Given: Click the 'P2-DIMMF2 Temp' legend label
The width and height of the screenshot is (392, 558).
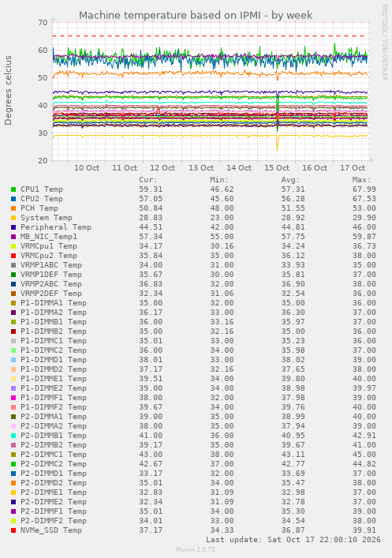Looking at the screenshot, I should (54, 521).
